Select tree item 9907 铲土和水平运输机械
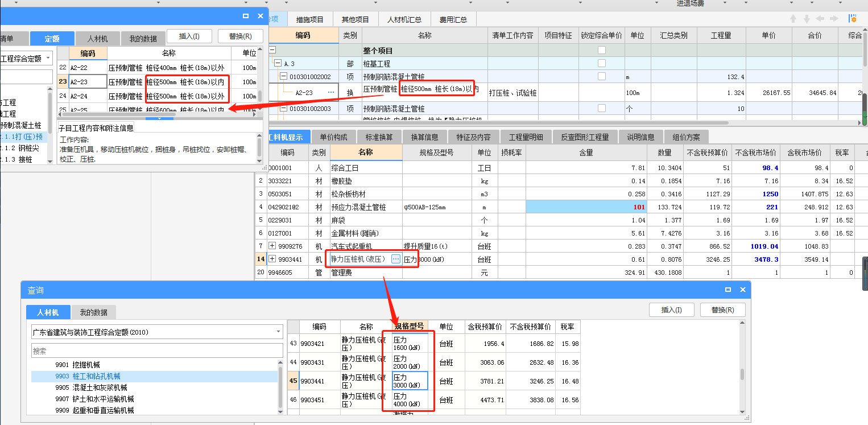Image resolution: width=868 pixels, height=425 pixels. tap(94, 399)
